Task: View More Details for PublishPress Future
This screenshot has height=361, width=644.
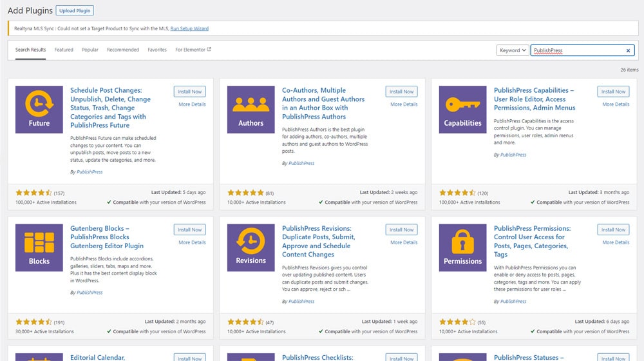Action: (x=192, y=104)
